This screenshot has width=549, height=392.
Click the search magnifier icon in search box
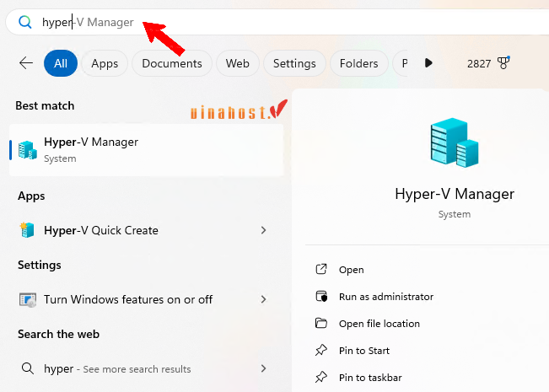tap(24, 22)
